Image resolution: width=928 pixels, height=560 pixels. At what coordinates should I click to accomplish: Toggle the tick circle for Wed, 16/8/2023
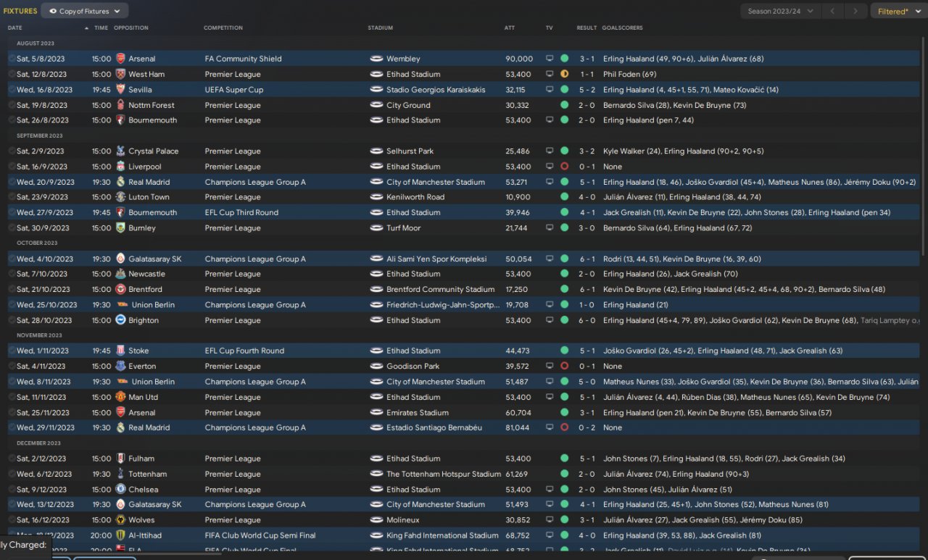click(x=12, y=90)
